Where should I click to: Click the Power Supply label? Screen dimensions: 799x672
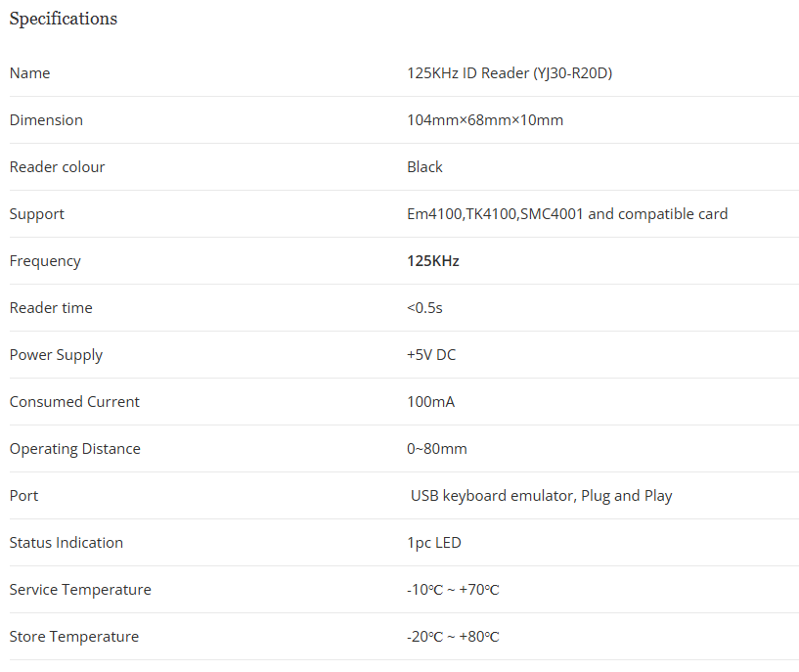(x=56, y=355)
